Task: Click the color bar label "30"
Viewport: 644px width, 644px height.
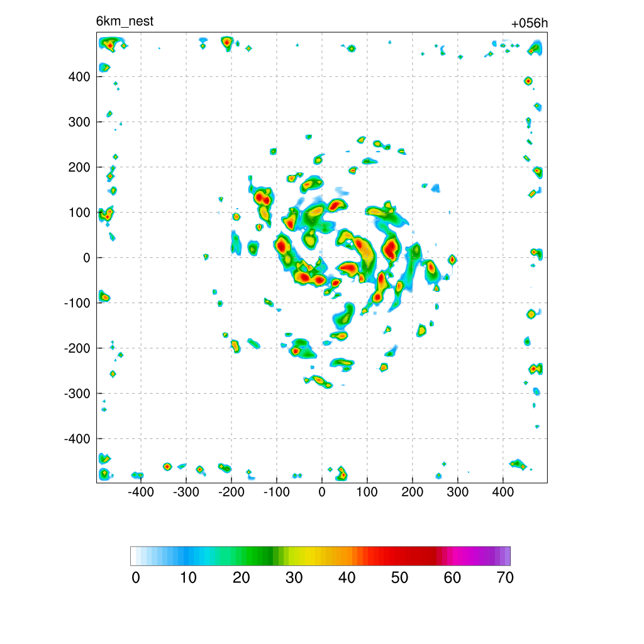Action: pyautogui.click(x=294, y=578)
